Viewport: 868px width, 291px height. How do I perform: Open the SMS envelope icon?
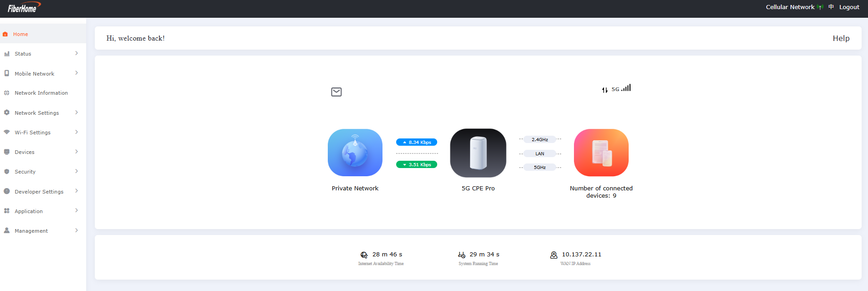click(x=336, y=92)
